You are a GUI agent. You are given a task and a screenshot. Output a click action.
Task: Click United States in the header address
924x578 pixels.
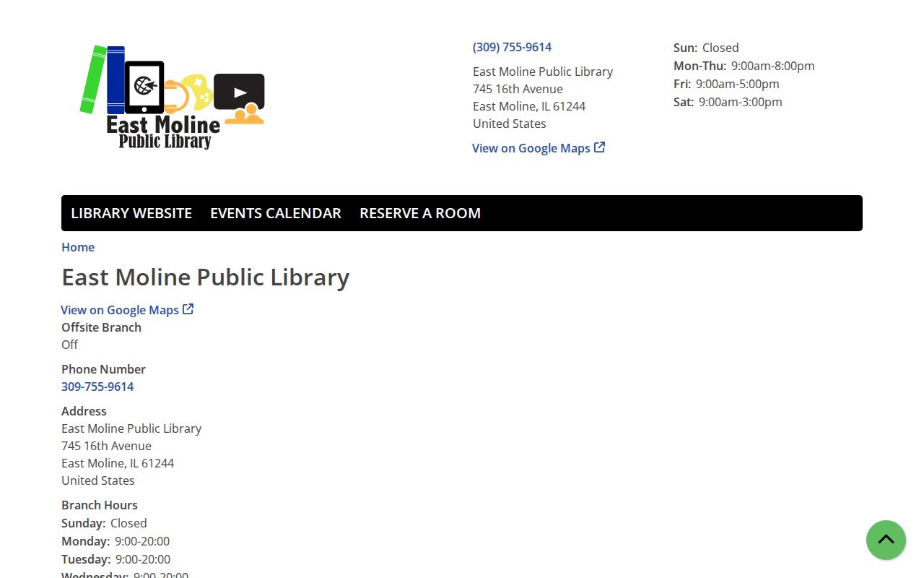(510, 124)
